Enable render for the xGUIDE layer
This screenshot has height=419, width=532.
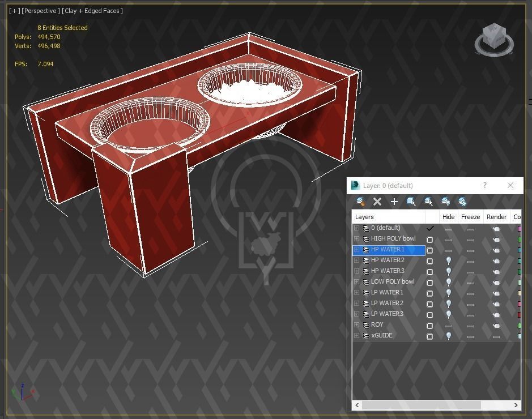[496, 337]
